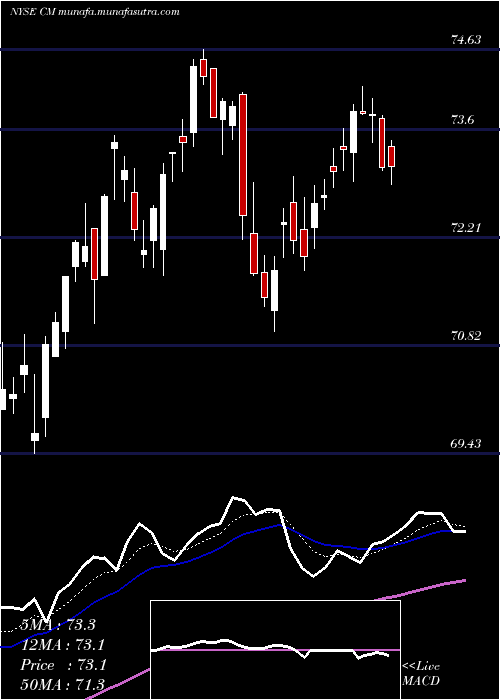Click the 72.21 price level label
This screenshot has height=700, width=500.
pyautogui.click(x=466, y=228)
